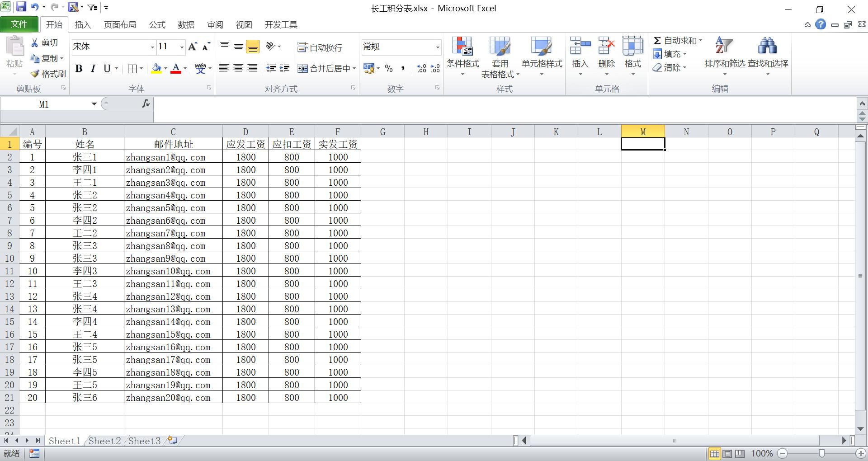Click the Decrease Indent icon

[x=271, y=68]
